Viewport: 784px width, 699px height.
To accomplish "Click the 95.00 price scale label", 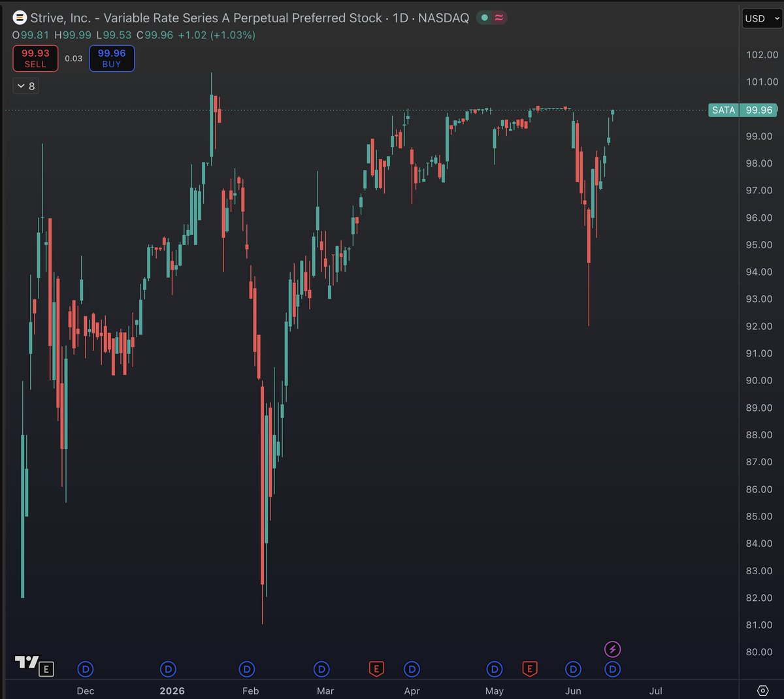I will coord(759,245).
